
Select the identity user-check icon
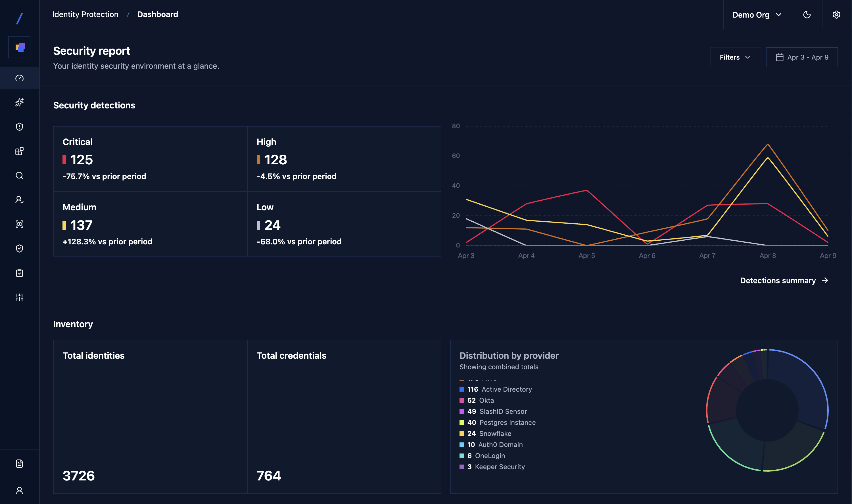pyautogui.click(x=19, y=200)
